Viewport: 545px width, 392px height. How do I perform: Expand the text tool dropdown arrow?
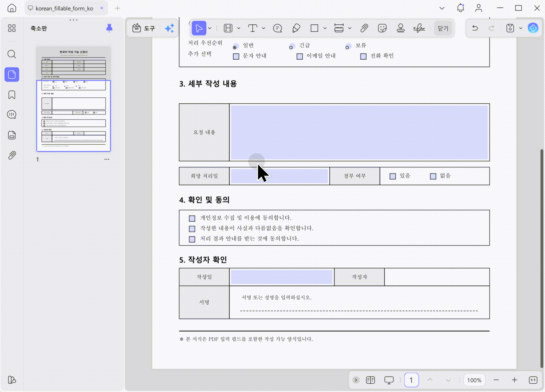(264, 28)
